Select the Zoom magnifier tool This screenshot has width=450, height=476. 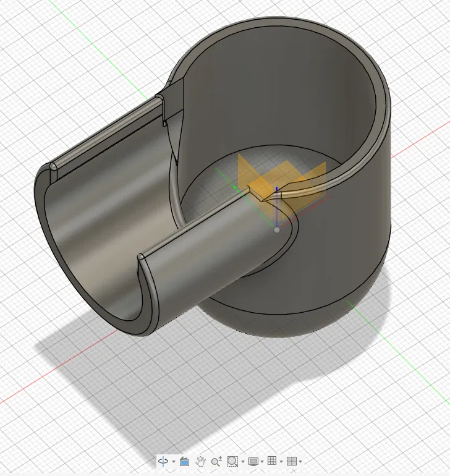[x=216, y=461]
